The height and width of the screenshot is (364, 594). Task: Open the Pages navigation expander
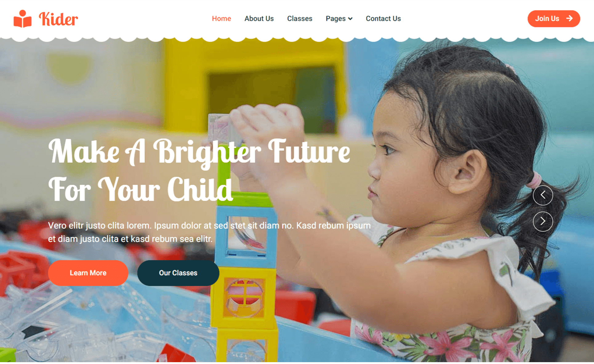click(x=339, y=18)
